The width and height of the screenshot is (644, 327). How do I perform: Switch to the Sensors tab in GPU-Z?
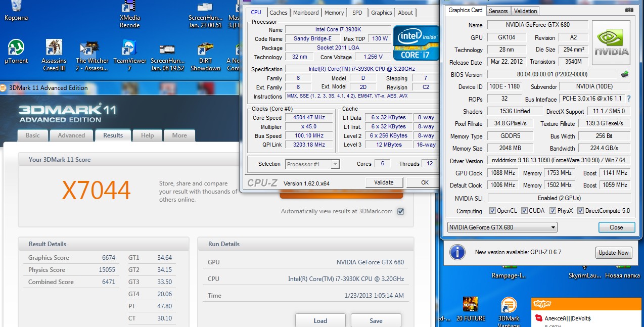(x=498, y=11)
